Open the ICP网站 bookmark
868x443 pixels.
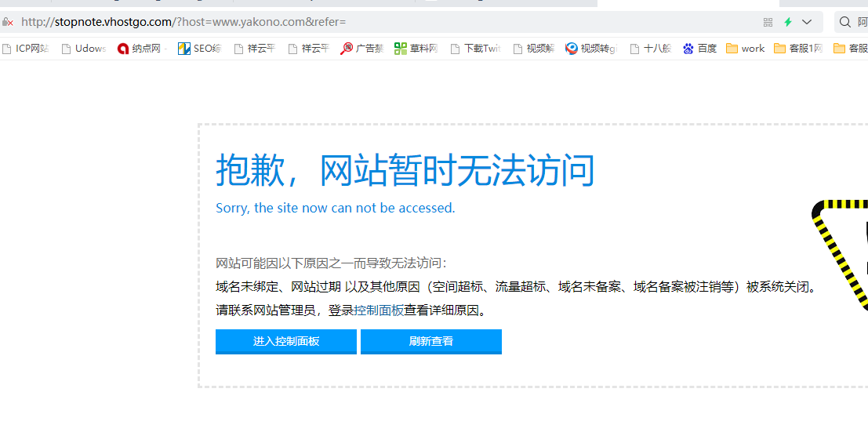(x=25, y=49)
